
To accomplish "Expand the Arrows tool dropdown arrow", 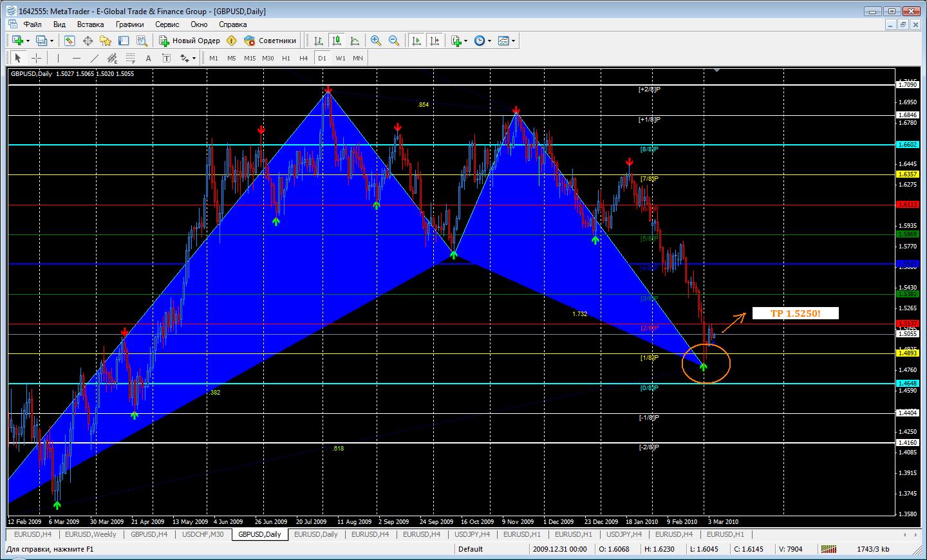I will [x=193, y=58].
